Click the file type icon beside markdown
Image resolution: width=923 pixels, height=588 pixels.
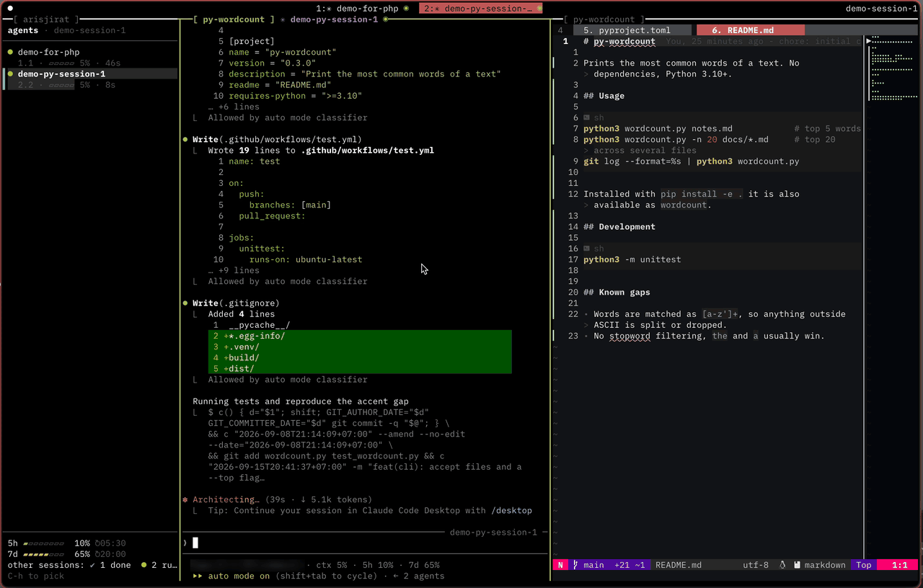click(x=798, y=565)
